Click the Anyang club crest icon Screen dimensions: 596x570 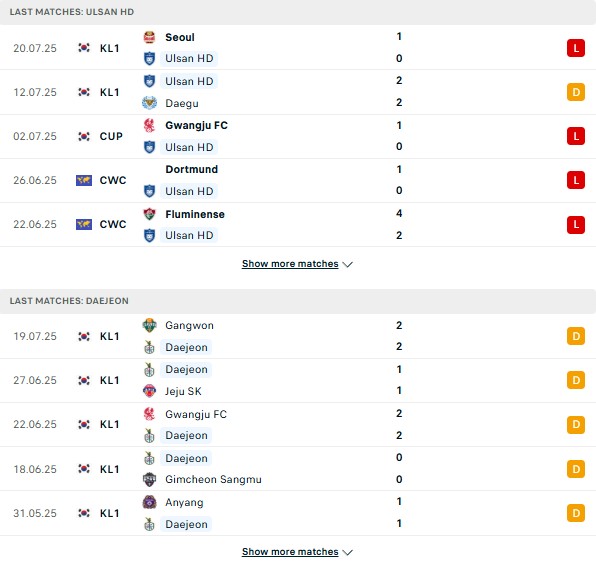[149, 502]
